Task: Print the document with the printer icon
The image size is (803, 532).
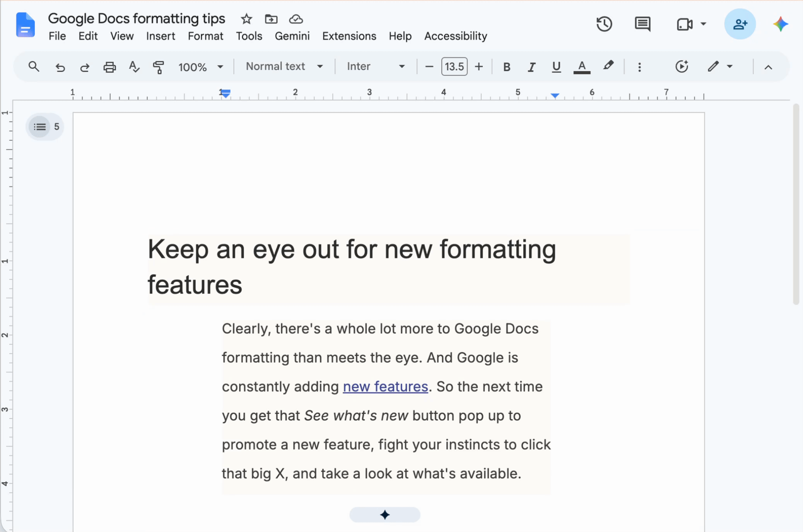Action: pyautogui.click(x=109, y=67)
